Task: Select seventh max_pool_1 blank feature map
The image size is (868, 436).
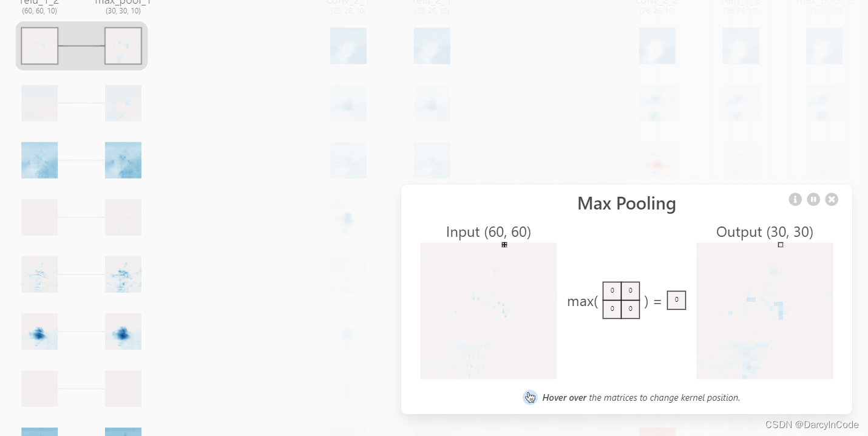Action: pos(123,388)
